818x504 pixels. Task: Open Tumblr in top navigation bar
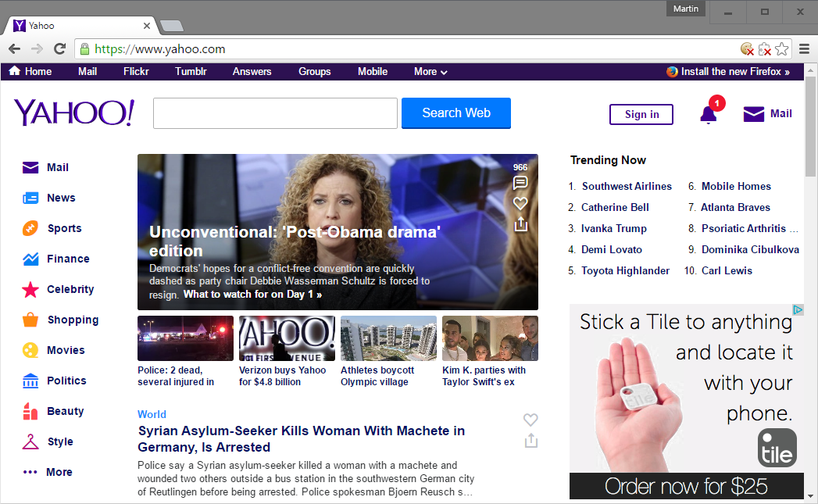coord(191,71)
